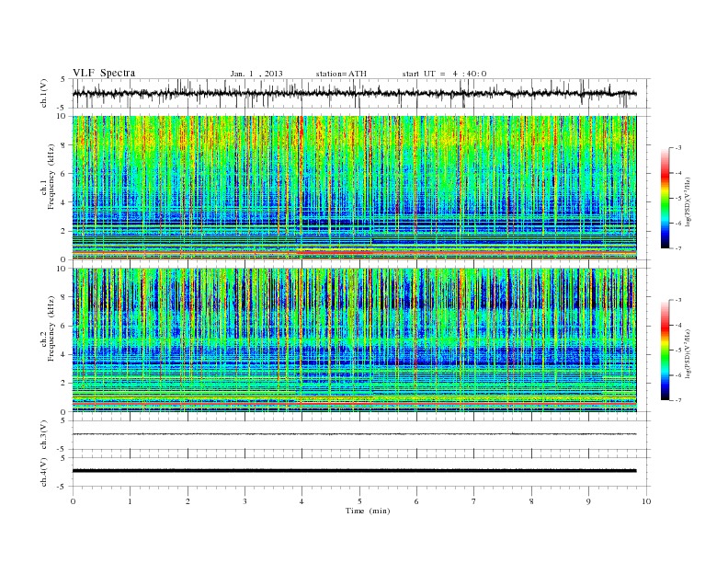
Task: Click time axis tick label "0"
Action: tap(73, 501)
